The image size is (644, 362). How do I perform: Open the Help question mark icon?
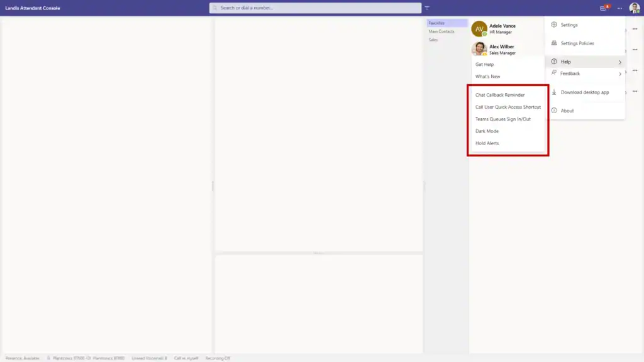pos(552,61)
